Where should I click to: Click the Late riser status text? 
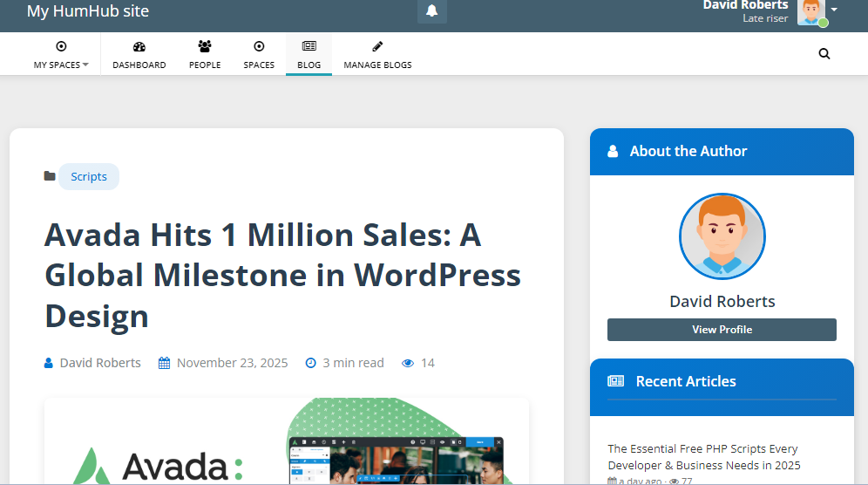(765, 18)
